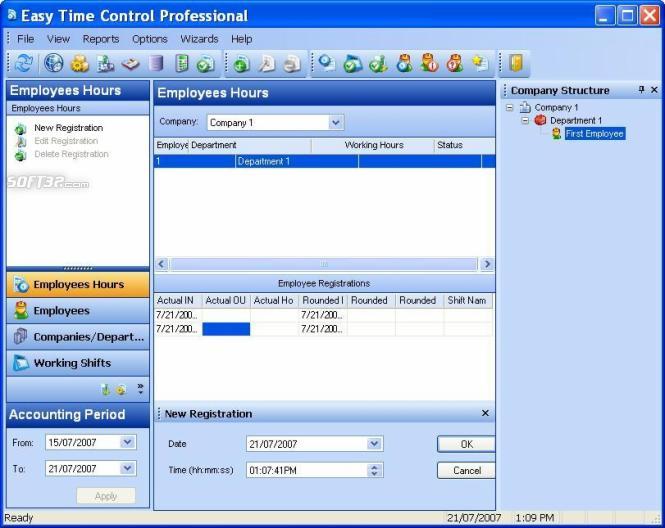Viewport: 665px width, 528px height.
Task: Click the building icon on Companies/Depart... button
Action: click(20, 337)
